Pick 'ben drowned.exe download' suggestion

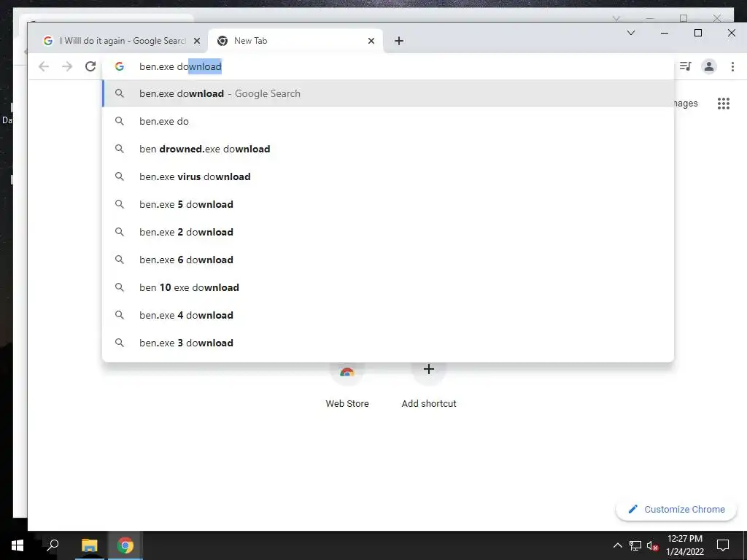(x=388, y=149)
